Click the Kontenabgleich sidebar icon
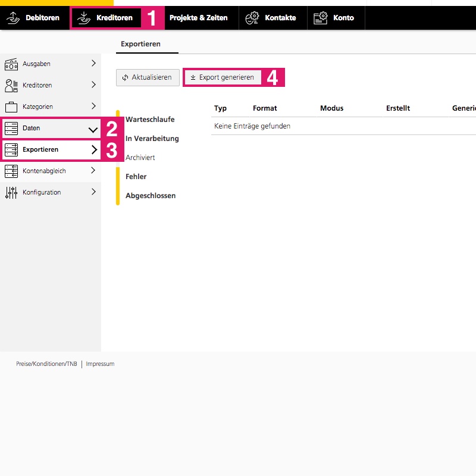 11,171
